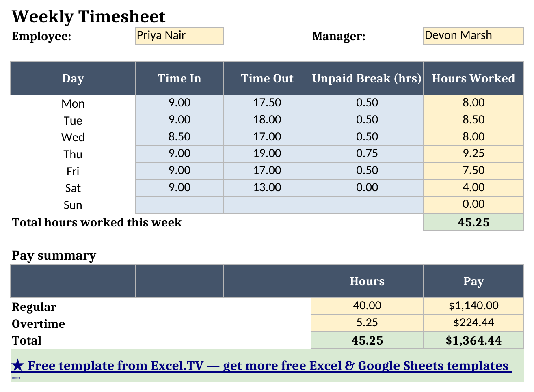Screen dimensions: 534x392
Task: Click the Unpaid Break (hrs) column header
Action: 367,78
